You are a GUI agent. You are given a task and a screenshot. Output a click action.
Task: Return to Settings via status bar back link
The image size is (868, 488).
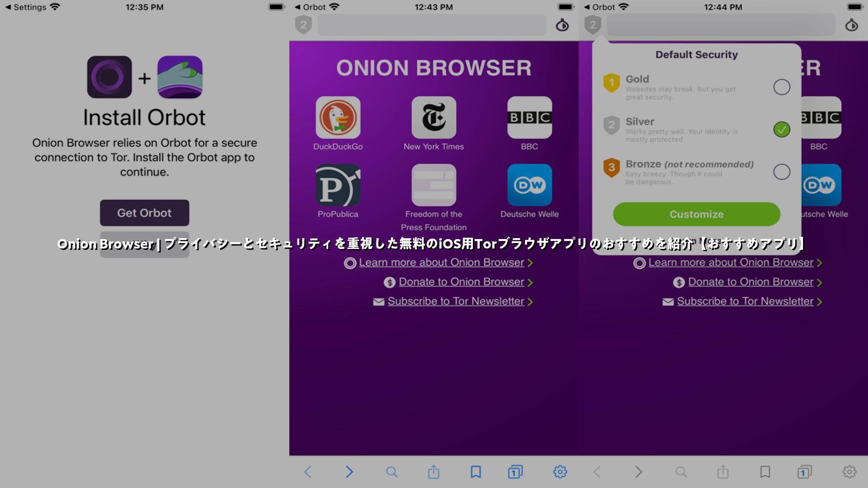[25, 7]
